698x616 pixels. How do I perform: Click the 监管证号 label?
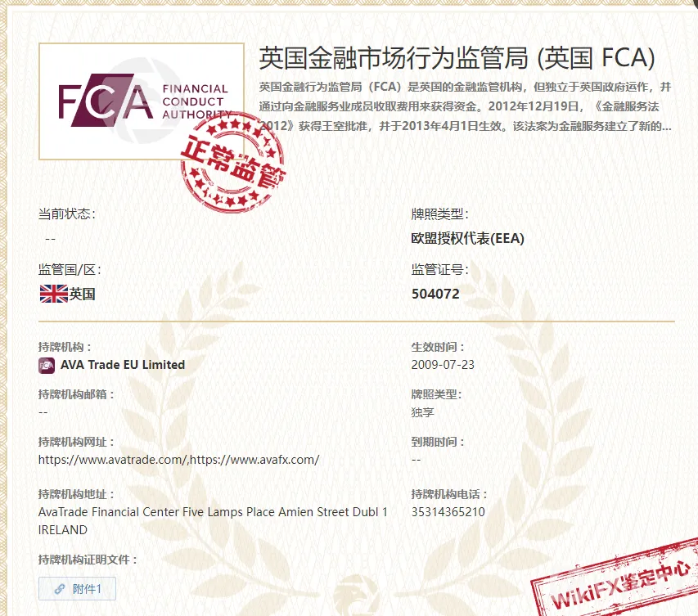tap(439, 269)
